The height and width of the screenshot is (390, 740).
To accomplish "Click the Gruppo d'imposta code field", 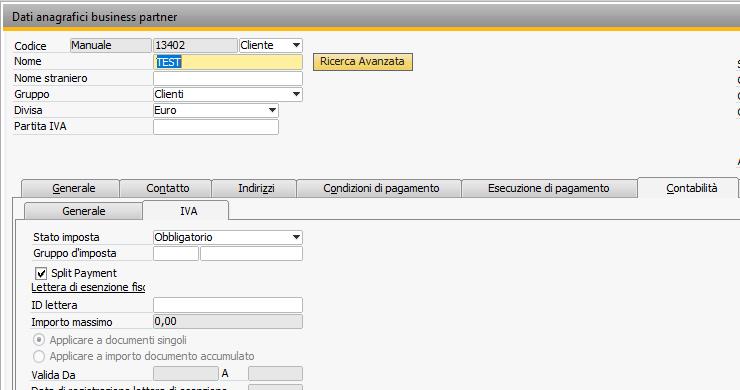I will tap(176, 254).
